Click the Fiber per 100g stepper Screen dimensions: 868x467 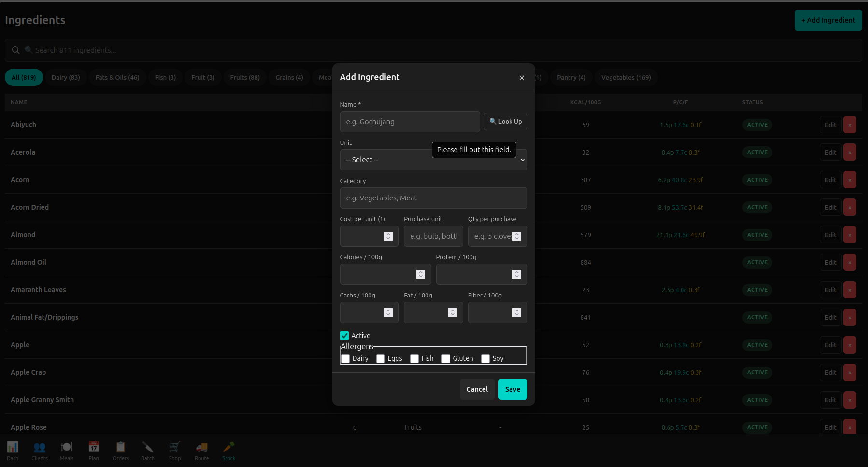tap(517, 312)
